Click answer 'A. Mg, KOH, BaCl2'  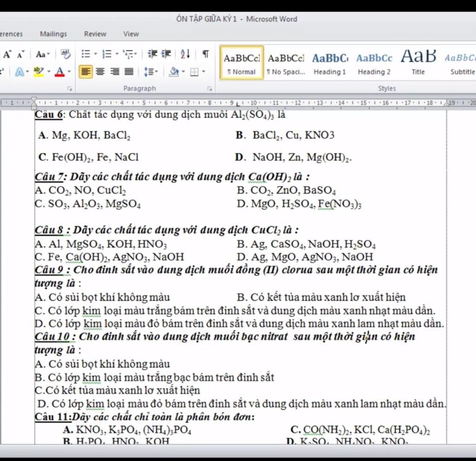pos(85,135)
